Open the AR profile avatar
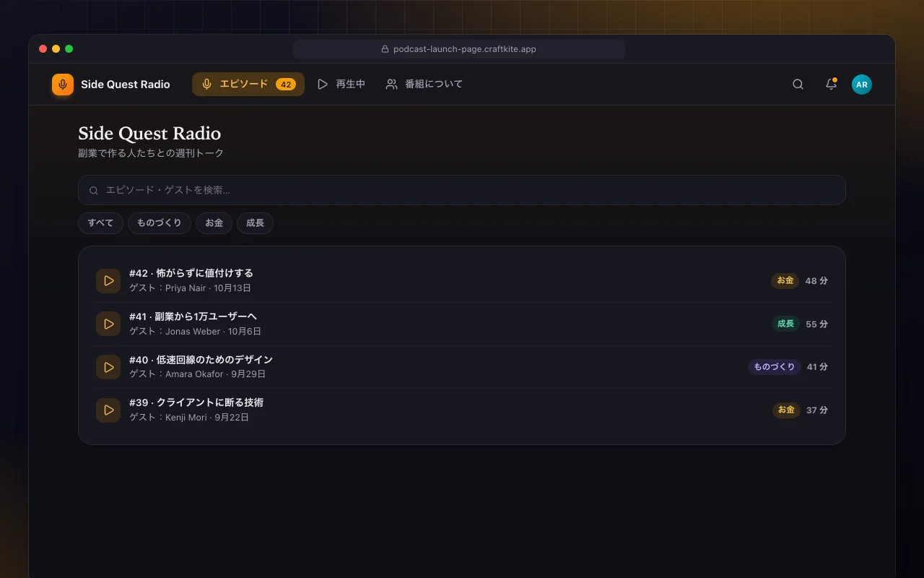This screenshot has height=578, width=924. pos(861,85)
